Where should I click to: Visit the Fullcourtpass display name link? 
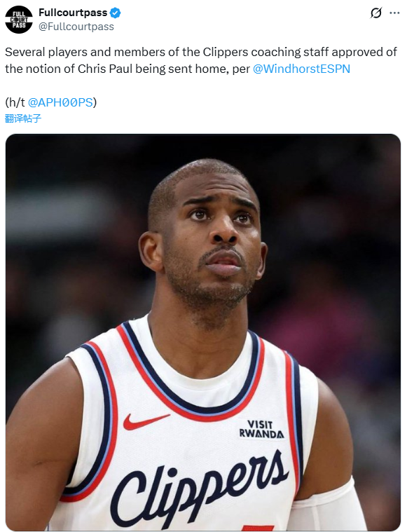(73, 13)
